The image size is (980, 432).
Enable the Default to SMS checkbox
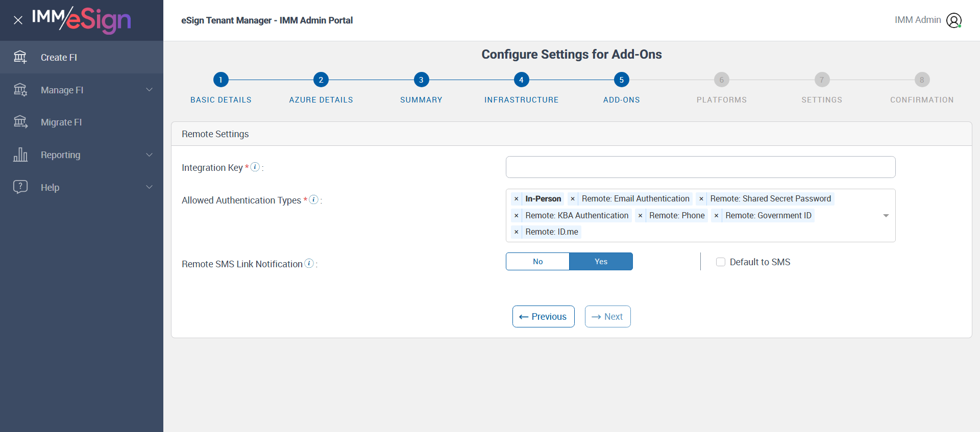coord(721,262)
